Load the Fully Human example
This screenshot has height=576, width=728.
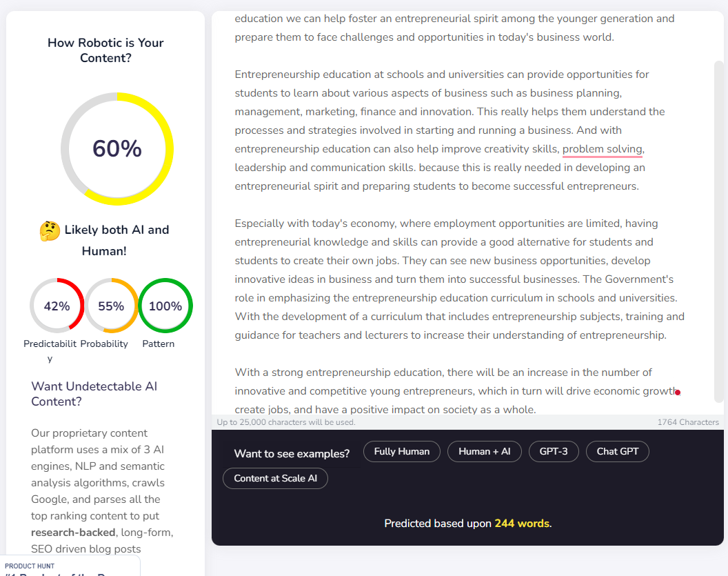coord(402,452)
